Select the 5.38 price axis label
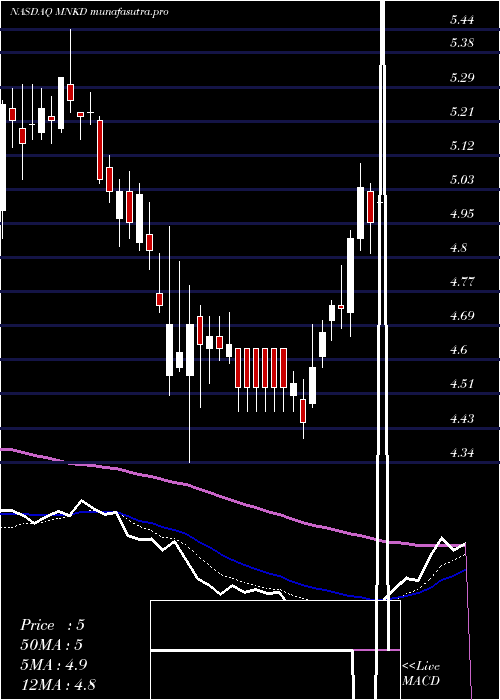Viewport: 500px width, 700px height. point(461,43)
